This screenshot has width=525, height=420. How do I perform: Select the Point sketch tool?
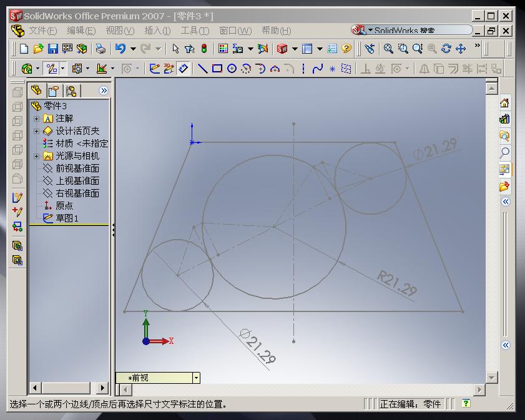(332, 69)
